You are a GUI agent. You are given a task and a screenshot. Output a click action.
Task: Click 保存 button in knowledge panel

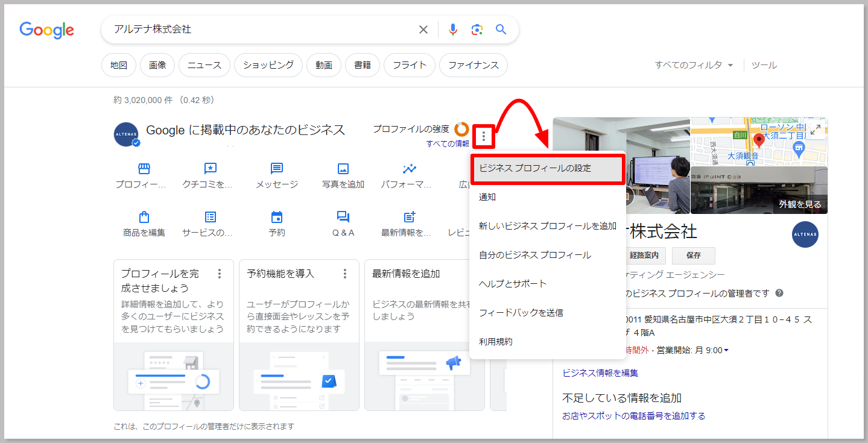pyautogui.click(x=694, y=256)
